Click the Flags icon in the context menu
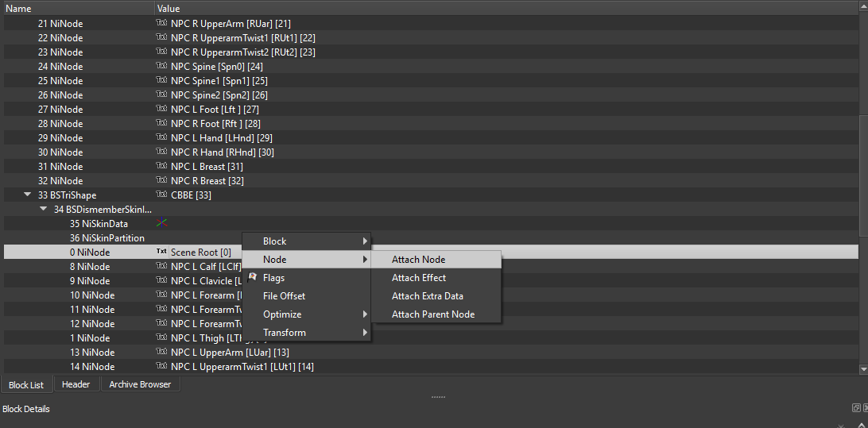Viewport: 868px width, 428px height. tap(252, 278)
